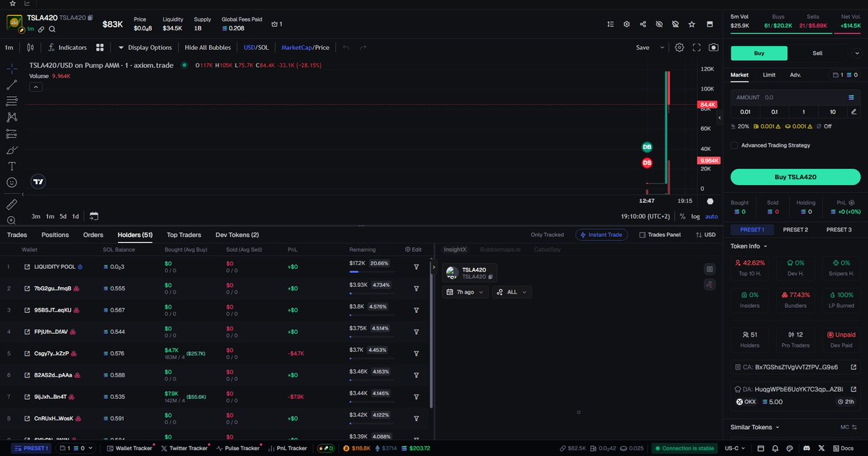Click the share icon in token header
Screen dimensions: 868x456
[643, 24]
